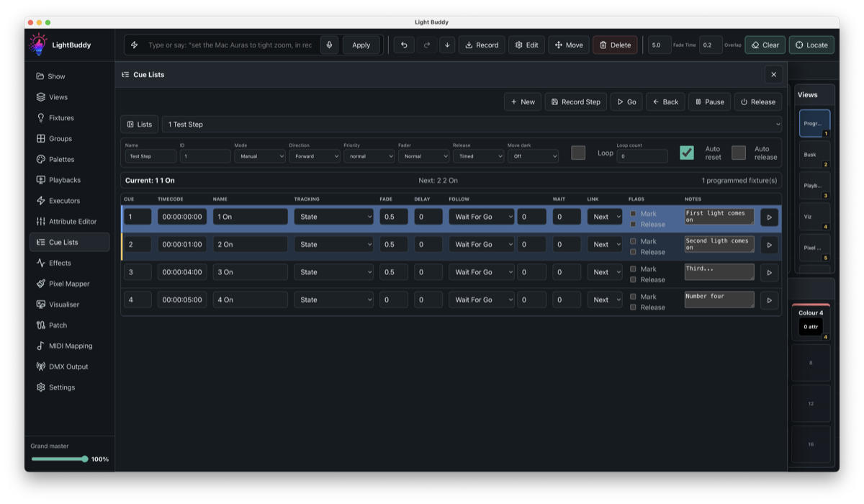Play cue 4 On with its triangle

point(769,300)
